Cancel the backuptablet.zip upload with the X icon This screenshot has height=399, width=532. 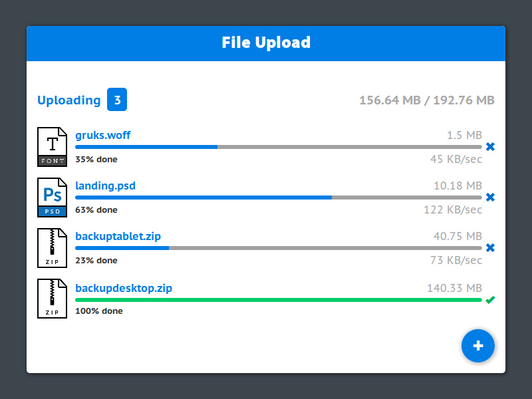[490, 247]
